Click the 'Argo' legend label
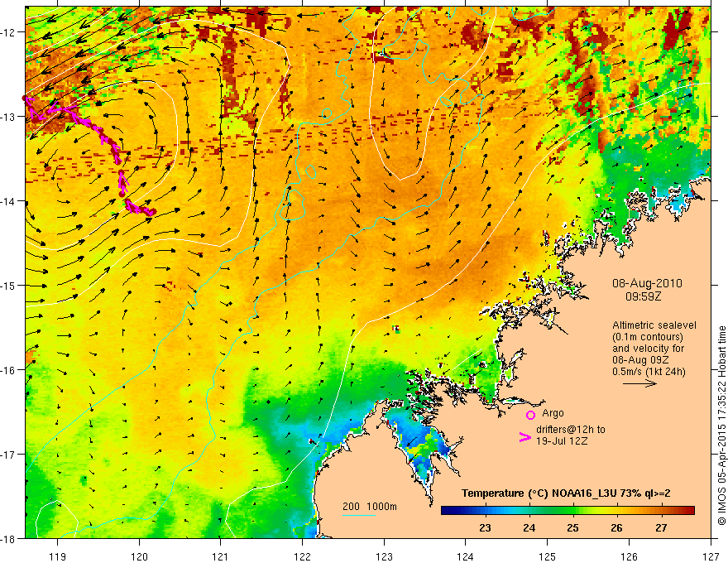The height and width of the screenshot is (563, 728). [553, 413]
